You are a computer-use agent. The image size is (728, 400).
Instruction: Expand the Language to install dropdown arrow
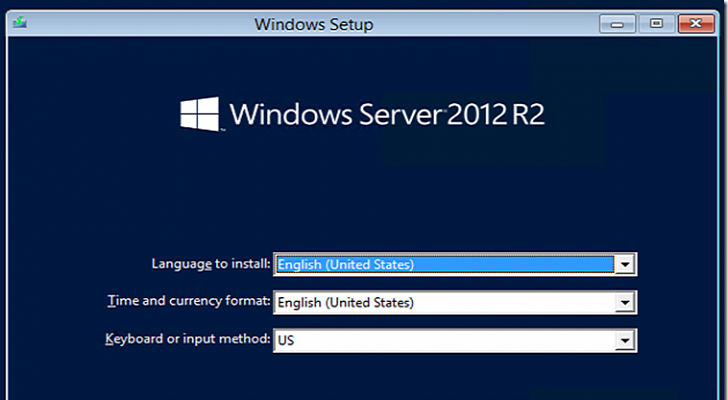click(625, 265)
